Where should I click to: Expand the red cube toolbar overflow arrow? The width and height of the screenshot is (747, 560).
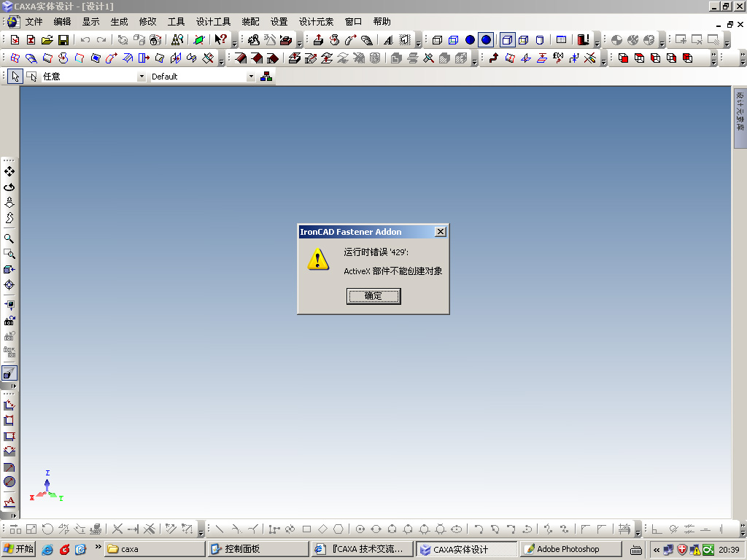713,59
